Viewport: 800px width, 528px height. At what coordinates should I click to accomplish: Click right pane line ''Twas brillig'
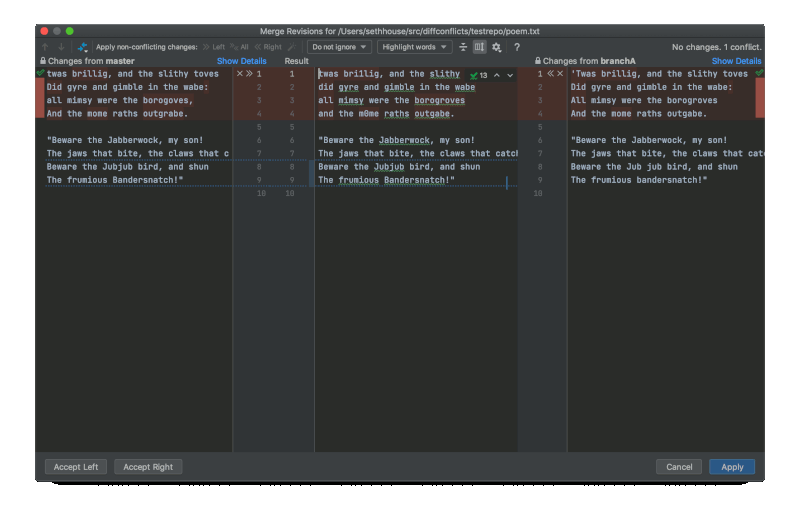point(659,74)
